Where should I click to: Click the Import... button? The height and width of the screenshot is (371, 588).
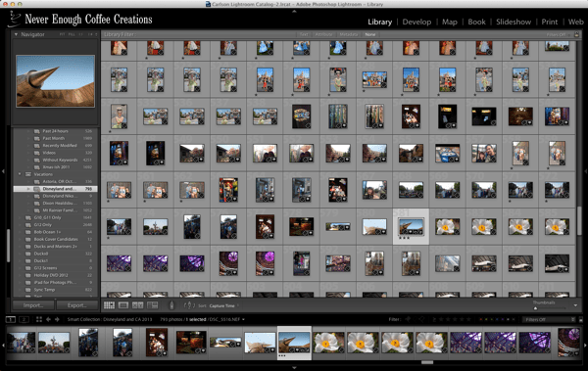(x=33, y=305)
